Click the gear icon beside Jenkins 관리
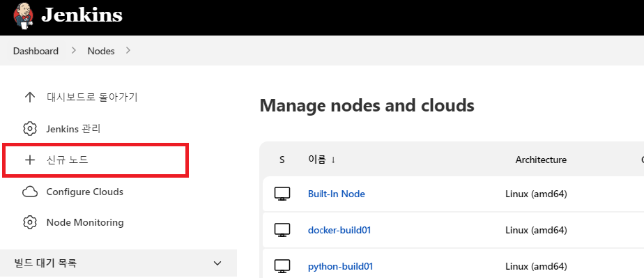Screen dimensions: 644x278 [x=29, y=129]
